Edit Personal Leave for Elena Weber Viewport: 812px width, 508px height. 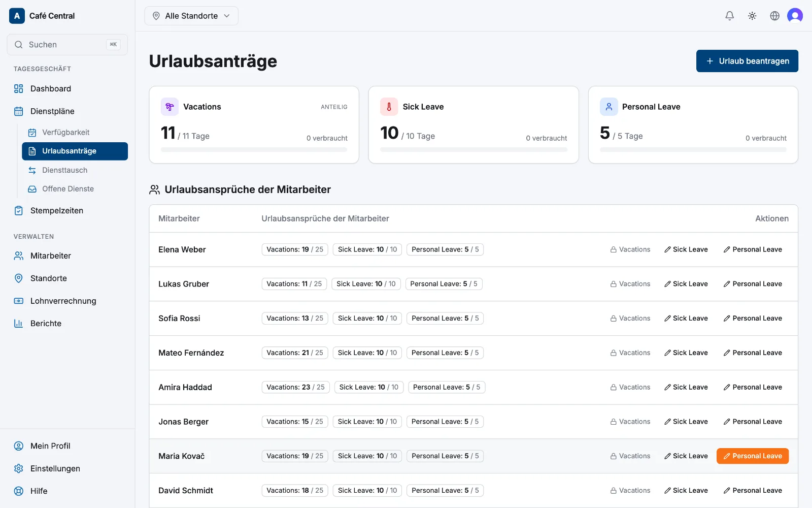point(753,249)
